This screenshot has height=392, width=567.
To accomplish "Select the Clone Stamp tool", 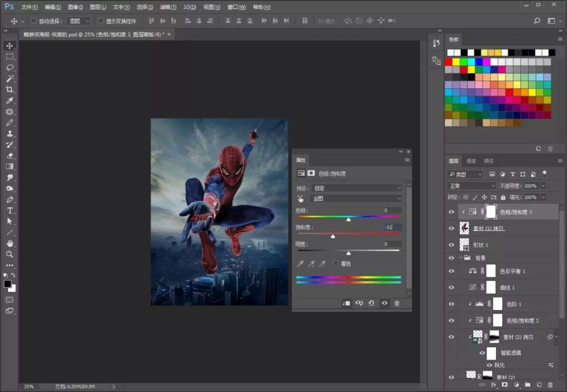I will pos(10,134).
